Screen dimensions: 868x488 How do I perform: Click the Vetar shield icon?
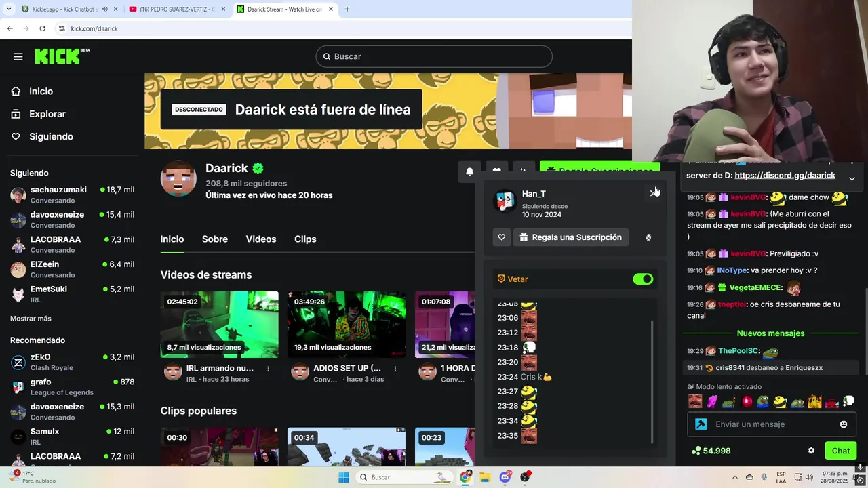(x=501, y=279)
